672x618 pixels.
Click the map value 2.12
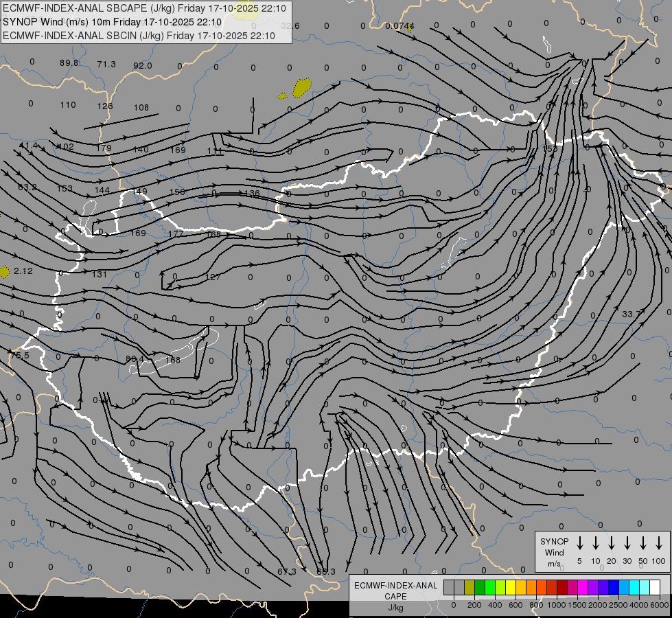[x=23, y=271]
